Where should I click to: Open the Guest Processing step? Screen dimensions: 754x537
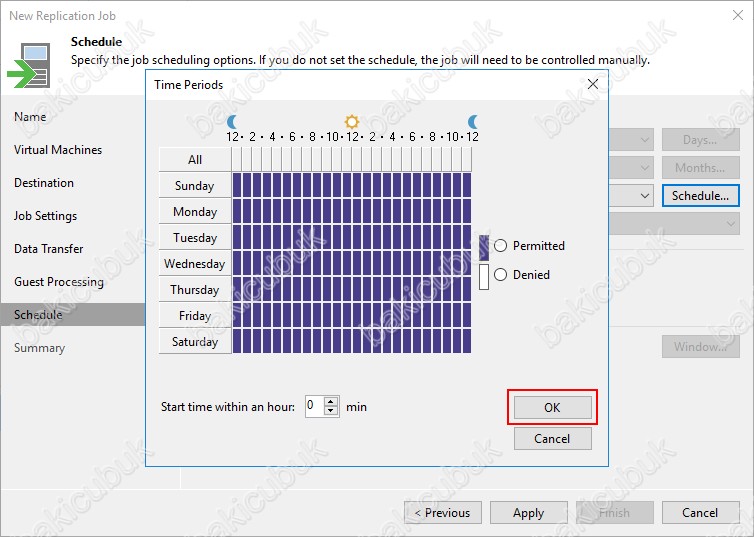[x=59, y=282]
